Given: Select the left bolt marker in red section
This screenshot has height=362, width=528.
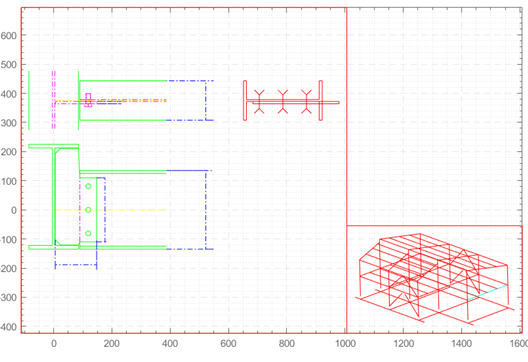Looking at the screenshot, I should (259, 101).
